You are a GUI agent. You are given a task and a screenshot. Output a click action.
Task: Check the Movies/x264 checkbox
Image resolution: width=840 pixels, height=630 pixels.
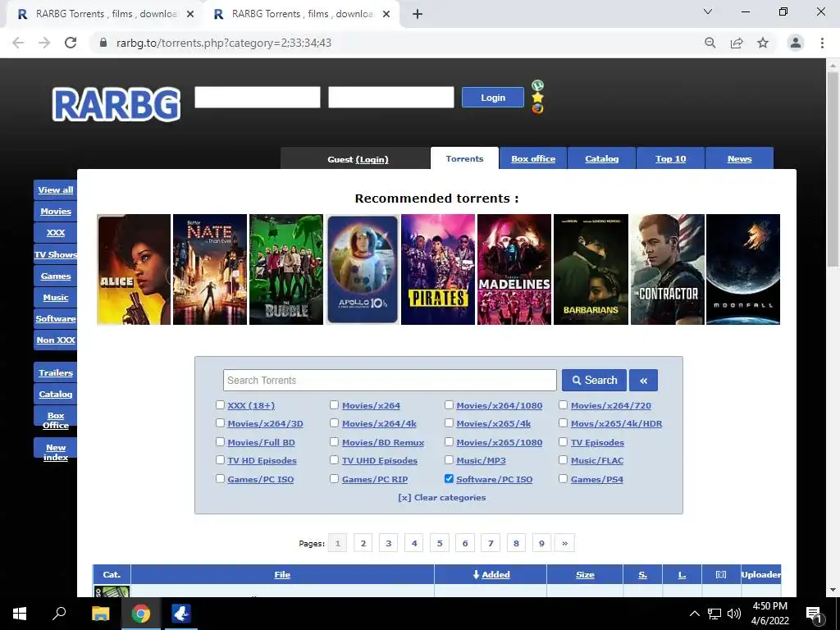pos(335,405)
